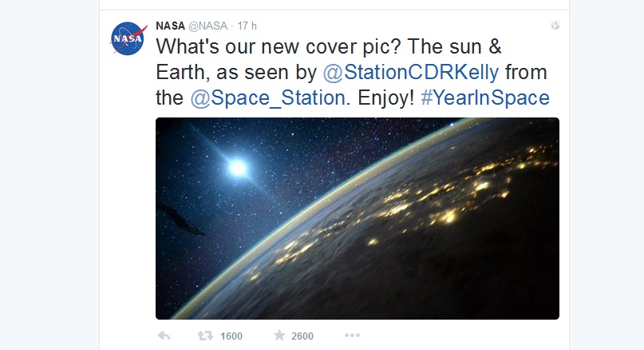Open the @Space_Station profile link
Viewport: 644px width, 350px height.
268,98
